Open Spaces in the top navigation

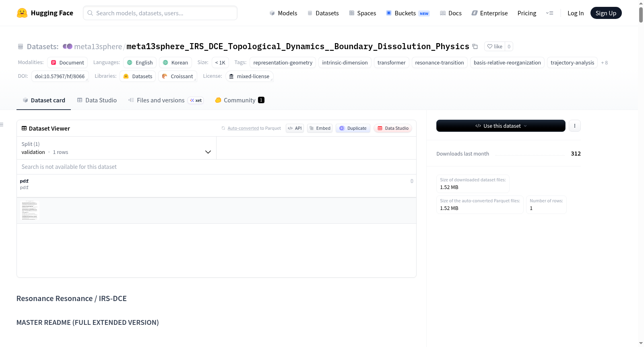(362, 13)
